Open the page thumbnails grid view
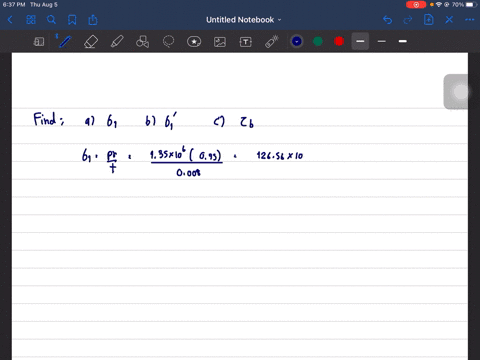This screenshot has width=480, height=360. pyautogui.click(x=31, y=20)
